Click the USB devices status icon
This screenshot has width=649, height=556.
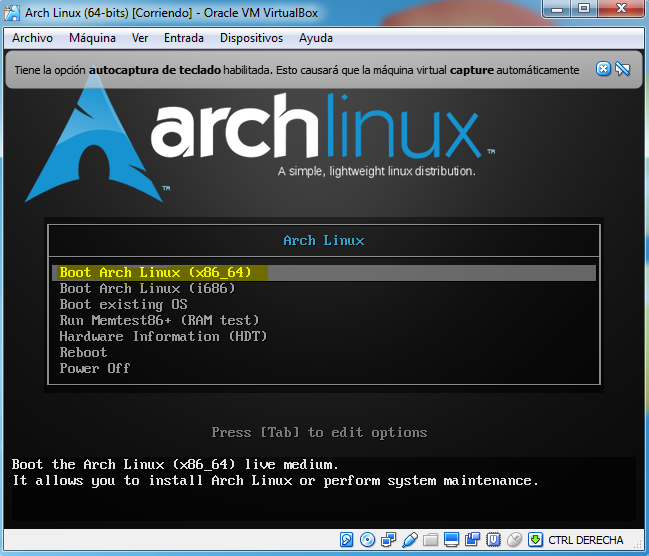410,541
